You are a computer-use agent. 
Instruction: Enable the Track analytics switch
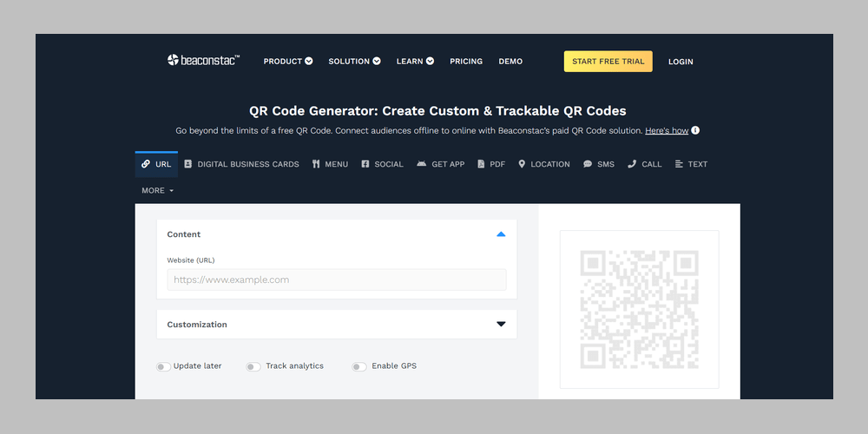point(253,367)
